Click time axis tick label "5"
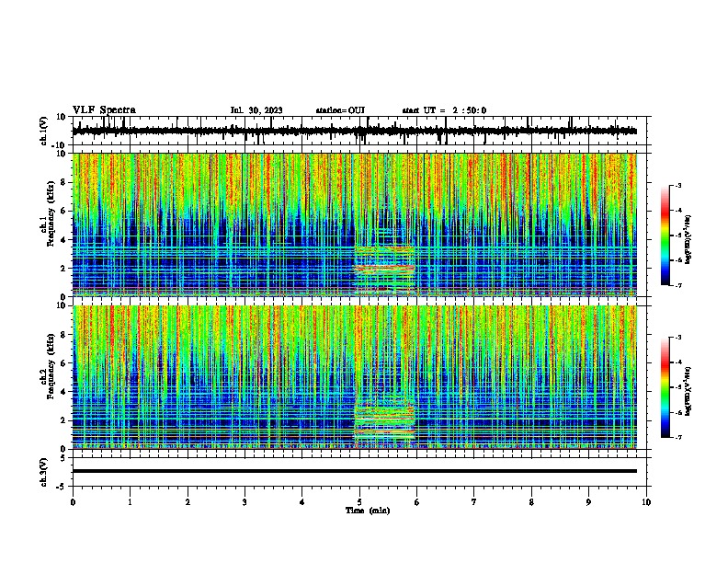 click(359, 502)
